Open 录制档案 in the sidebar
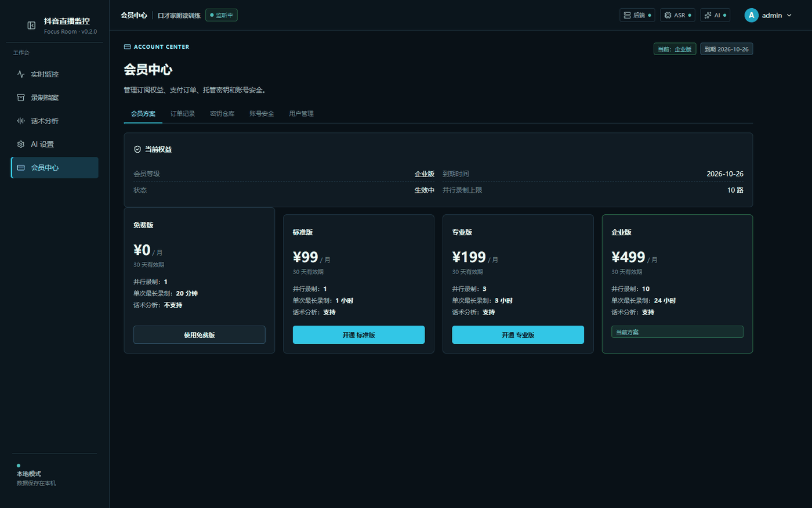 coord(55,98)
